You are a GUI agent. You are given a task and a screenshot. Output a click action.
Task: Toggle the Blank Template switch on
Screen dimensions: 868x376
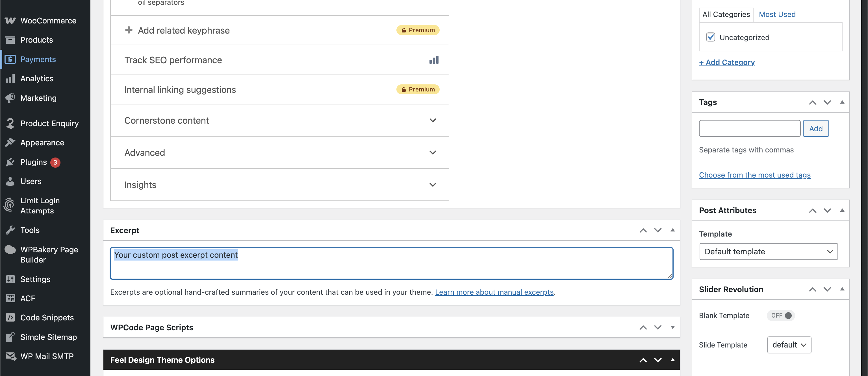[x=781, y=315]
